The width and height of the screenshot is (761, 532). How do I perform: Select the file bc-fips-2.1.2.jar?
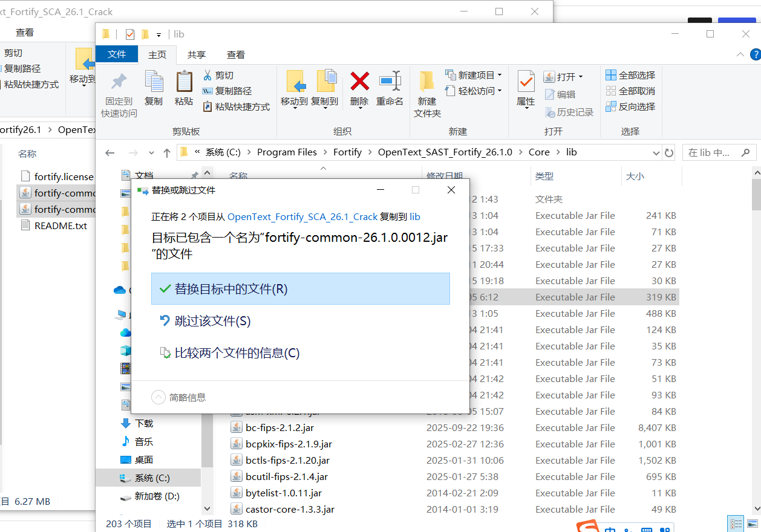[279, 427]
